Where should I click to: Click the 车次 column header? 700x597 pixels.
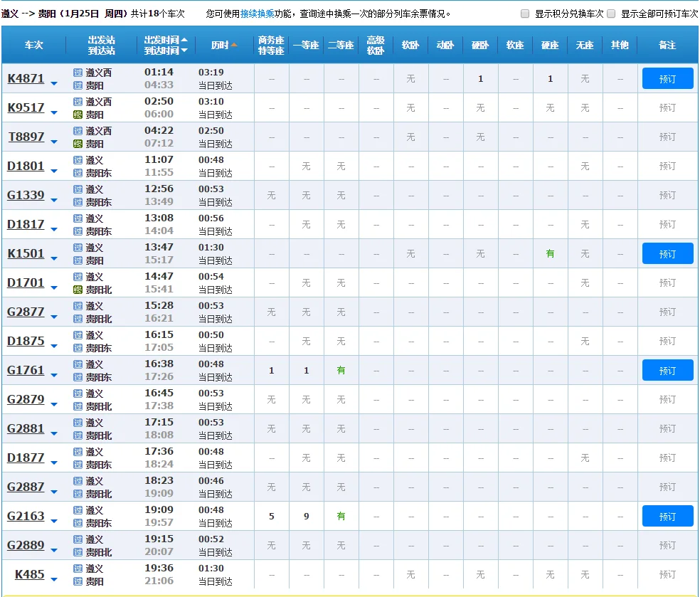point(33,45)
